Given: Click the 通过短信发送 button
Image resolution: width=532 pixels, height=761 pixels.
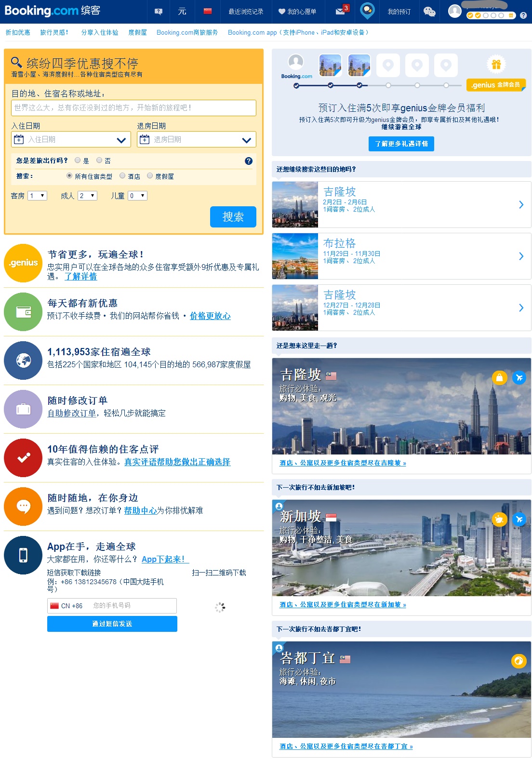Looking at the screenshot, I should (x=112, y=624).
